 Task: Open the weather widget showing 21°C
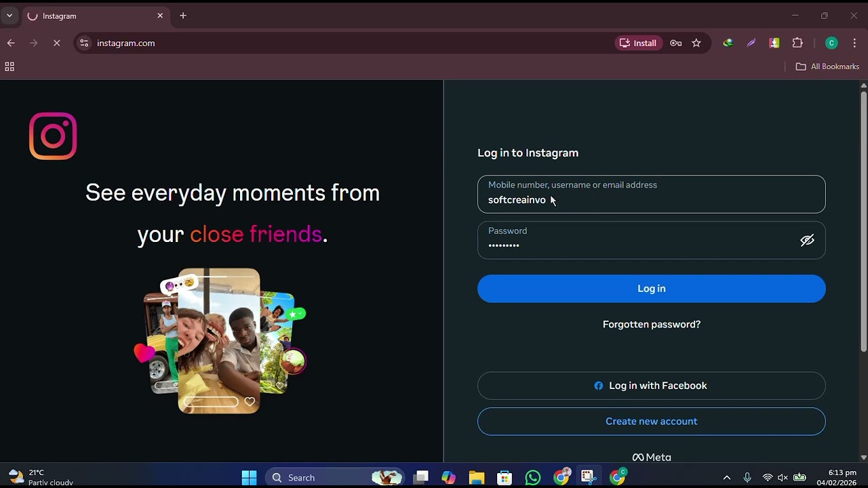click(41, 478)
